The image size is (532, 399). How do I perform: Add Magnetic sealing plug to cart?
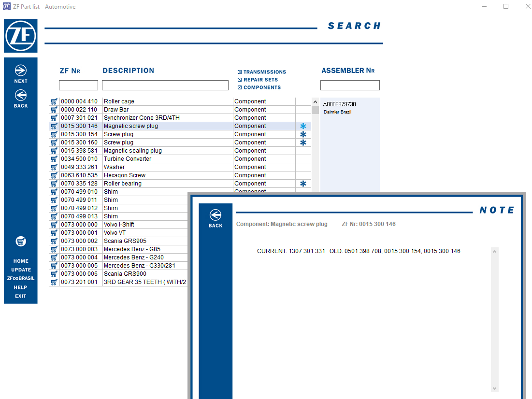click(54, 150)
